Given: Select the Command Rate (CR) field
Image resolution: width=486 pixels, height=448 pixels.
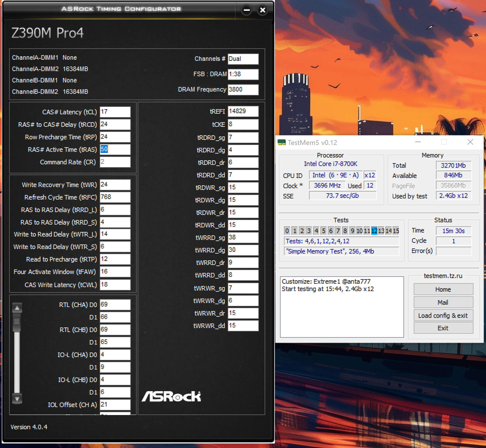Looking at the screenshot, I should 115,162.
